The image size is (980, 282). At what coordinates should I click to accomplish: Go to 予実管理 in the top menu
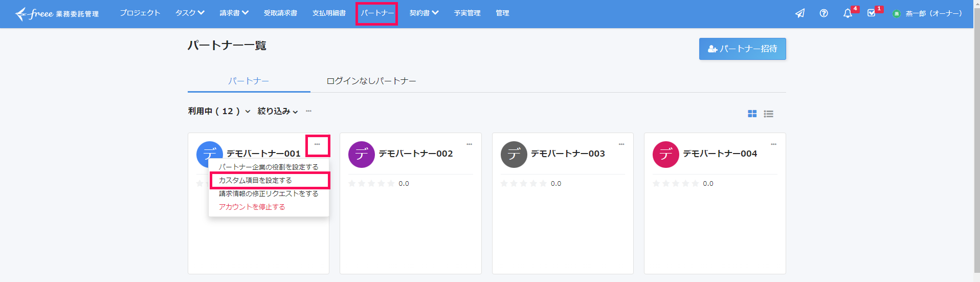[467, 13]
